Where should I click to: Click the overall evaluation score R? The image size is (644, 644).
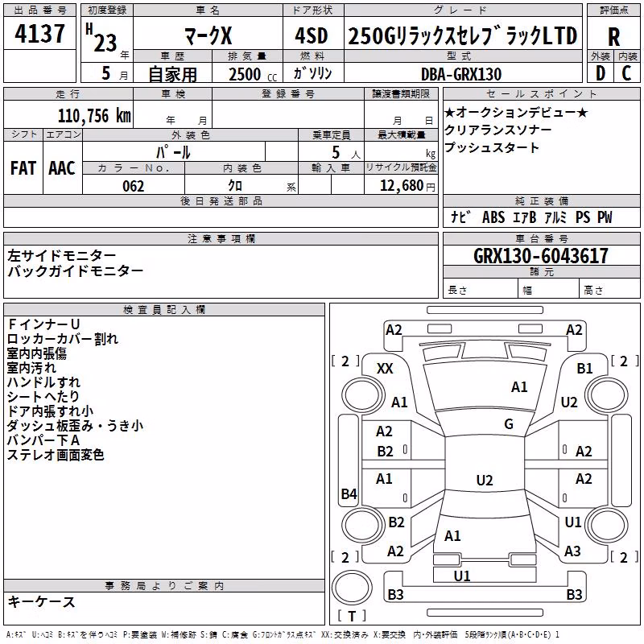[613, 36]
